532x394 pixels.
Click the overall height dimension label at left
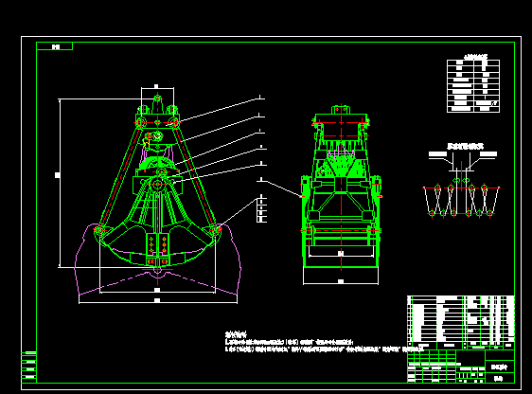[x=58, y=175]
